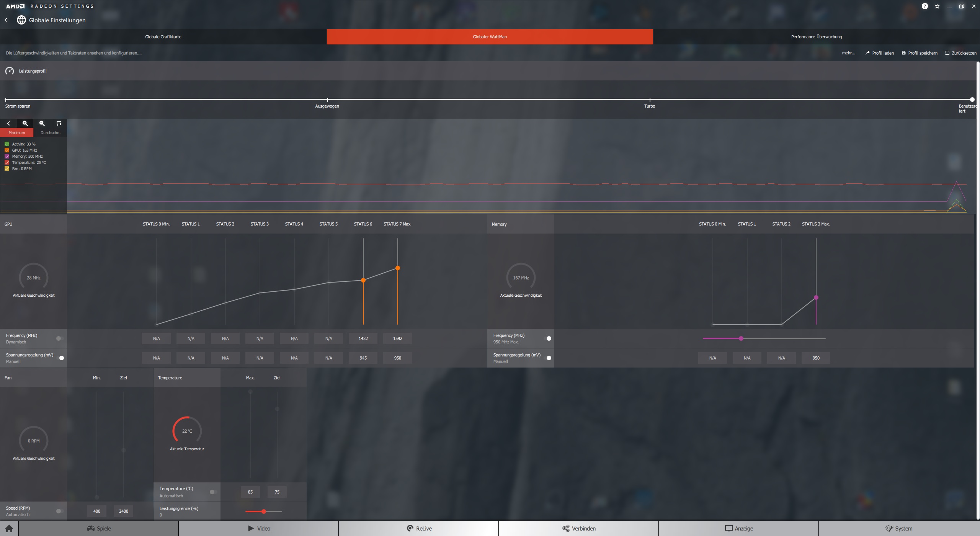
Task: Click the favorites star icon
Action: pos(937,6)
